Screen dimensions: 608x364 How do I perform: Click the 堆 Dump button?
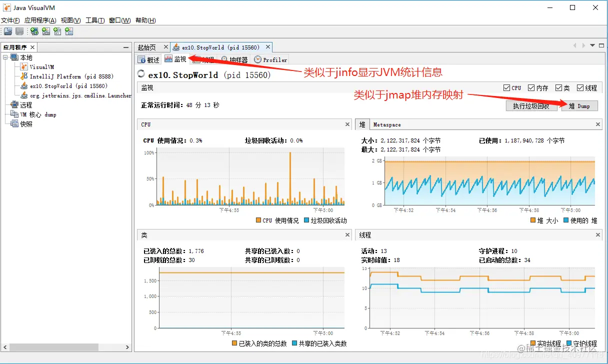[x=579, y=106]
